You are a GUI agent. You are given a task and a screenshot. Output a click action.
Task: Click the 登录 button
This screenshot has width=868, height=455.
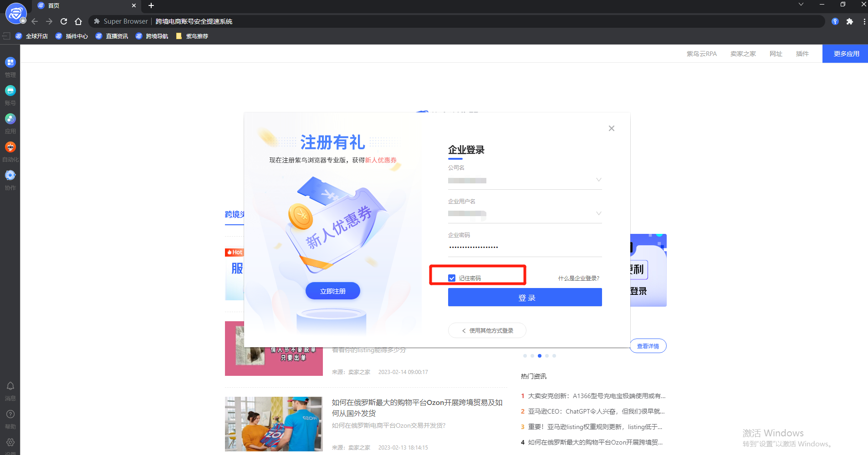click(525, 297)
